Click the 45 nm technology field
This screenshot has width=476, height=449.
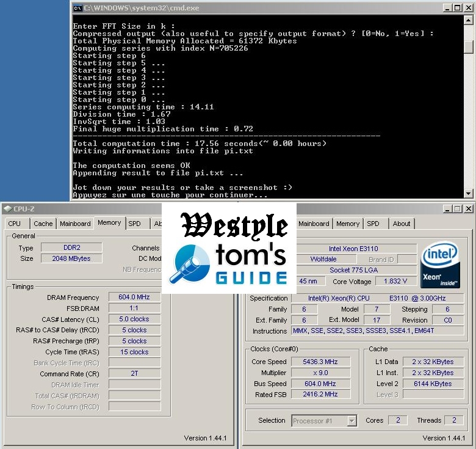click(310, 281)
